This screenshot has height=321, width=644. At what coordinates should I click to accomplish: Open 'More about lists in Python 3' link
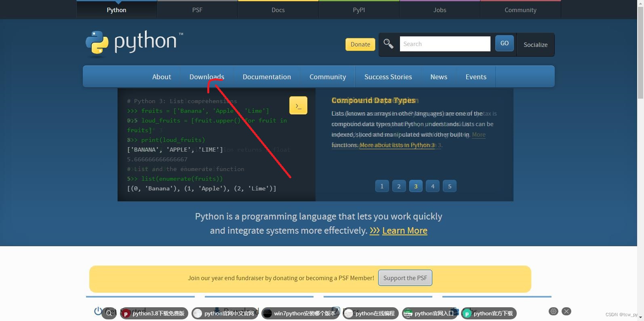click(x=397, y=145)
